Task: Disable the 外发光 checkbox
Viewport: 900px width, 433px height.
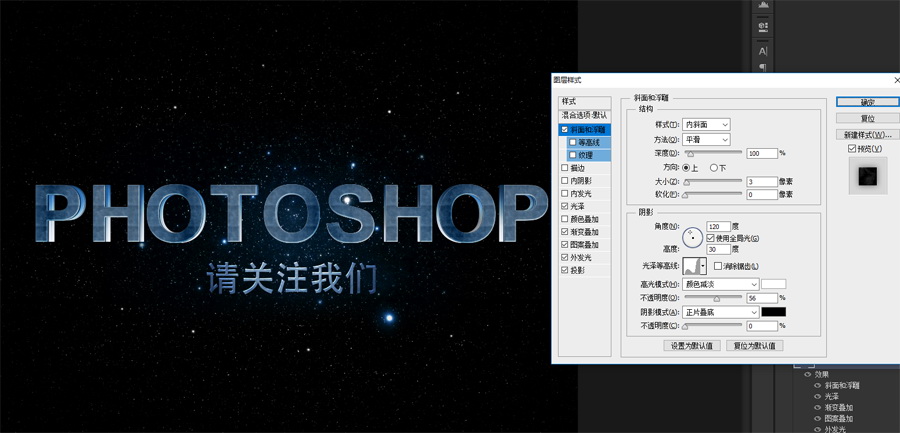Action: [x=564, y=257]
